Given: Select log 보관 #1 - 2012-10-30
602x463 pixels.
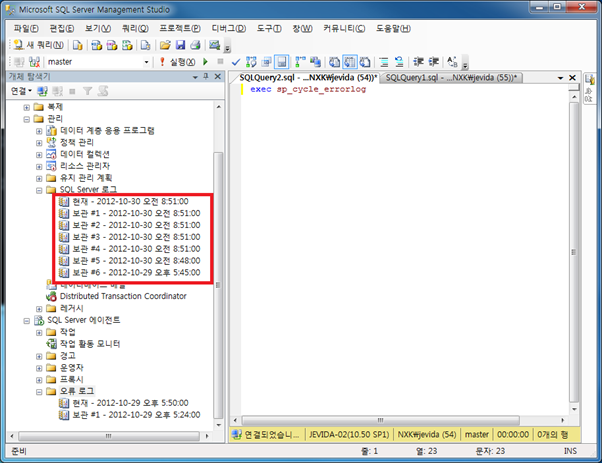Looking at the screenshot, I should pos(136,213).
